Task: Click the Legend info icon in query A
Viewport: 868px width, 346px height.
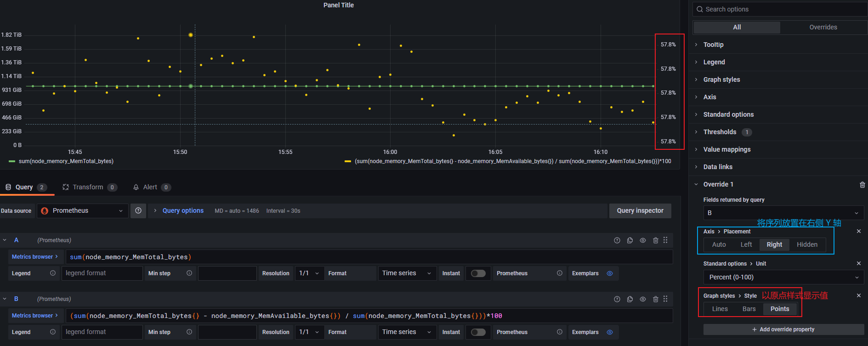Action: [53, 273]
